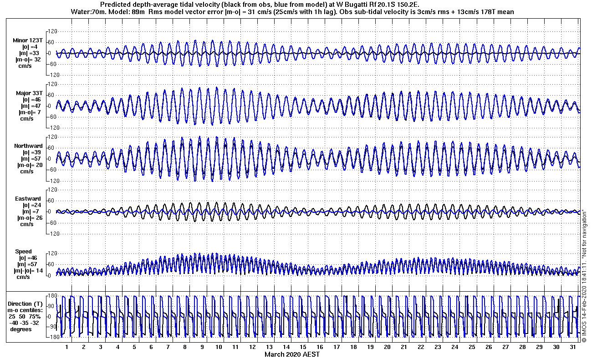
Task: Click day 15 on the date axis
Action: point(302,347)
